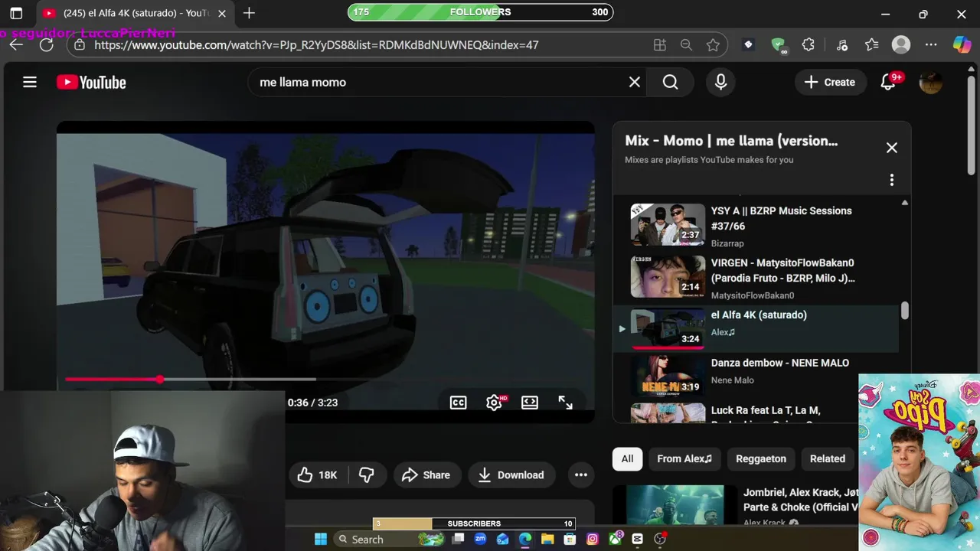
Task: Open the YouTube guide hamburger menu
Action: point(30,82)
